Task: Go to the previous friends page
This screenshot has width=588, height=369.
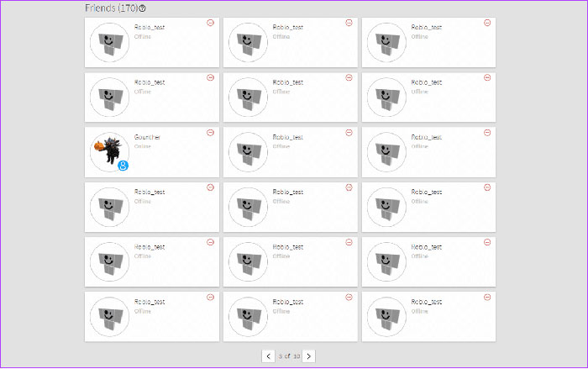Action: tap(268, 356)
